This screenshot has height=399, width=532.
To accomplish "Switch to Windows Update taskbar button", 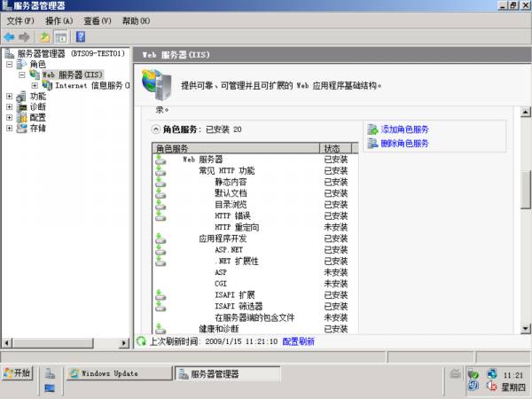I will (119, 373).
